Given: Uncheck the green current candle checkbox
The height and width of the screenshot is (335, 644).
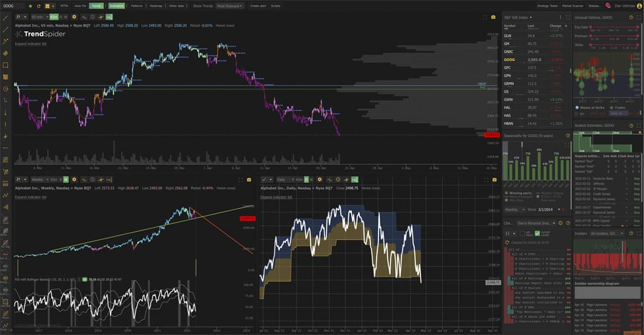Looking at the screenshot, I should point(537,233).
